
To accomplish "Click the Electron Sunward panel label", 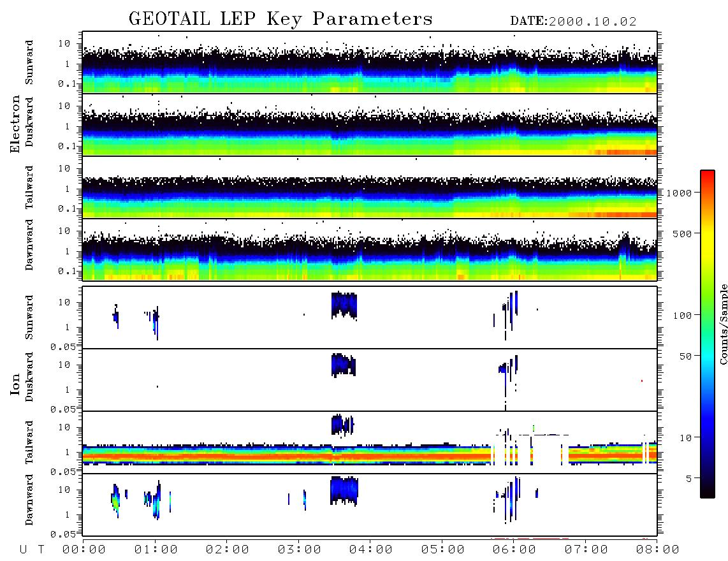I will 29,62.
